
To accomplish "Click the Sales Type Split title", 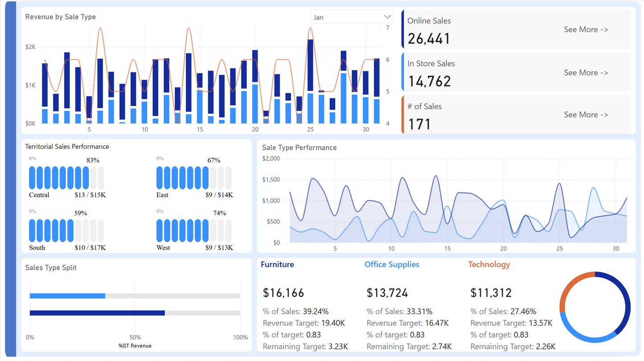I will click(51, 267).
